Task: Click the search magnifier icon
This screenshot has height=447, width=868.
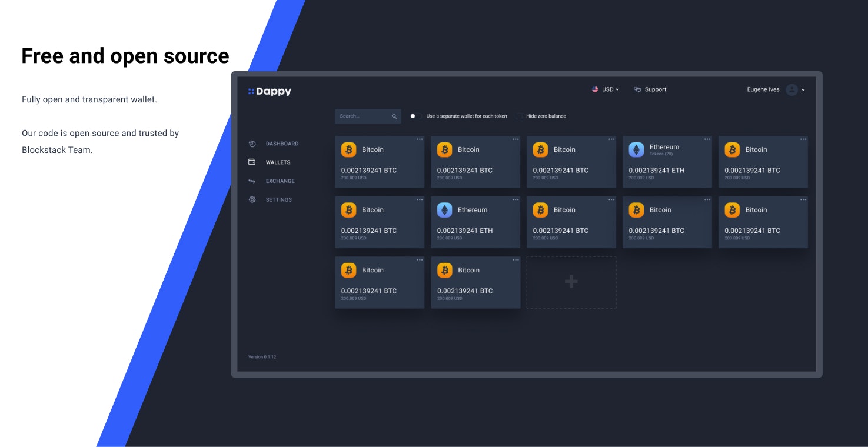Action: [x=394, y=116]
